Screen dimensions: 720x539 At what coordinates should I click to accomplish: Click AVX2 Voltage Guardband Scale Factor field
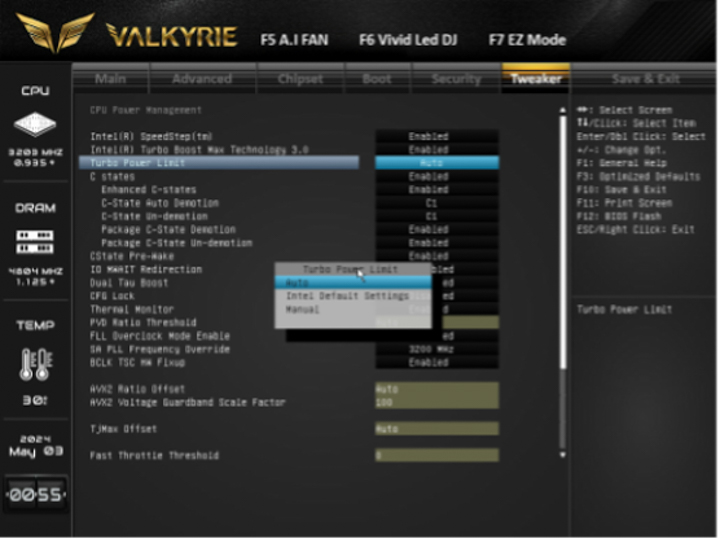(x=437, y=402)
